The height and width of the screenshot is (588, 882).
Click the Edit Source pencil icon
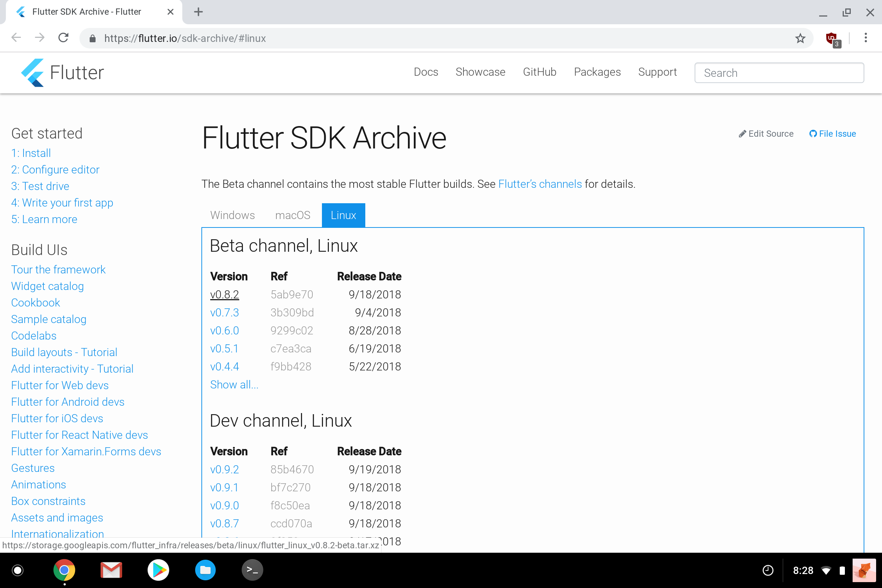pyautogui.click(x=742, y=133)
